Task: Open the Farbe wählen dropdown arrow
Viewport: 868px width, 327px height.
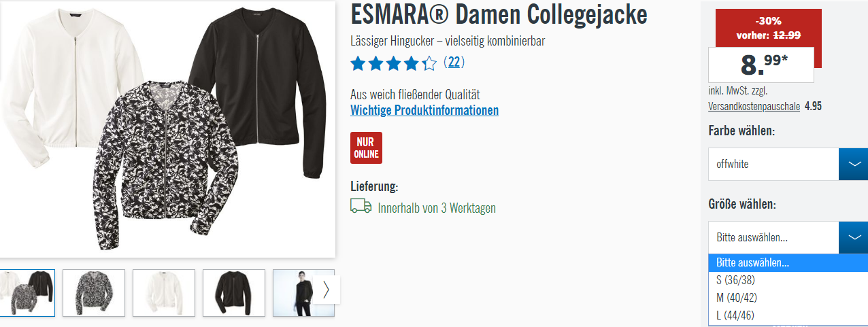Action: click(853, 164)
